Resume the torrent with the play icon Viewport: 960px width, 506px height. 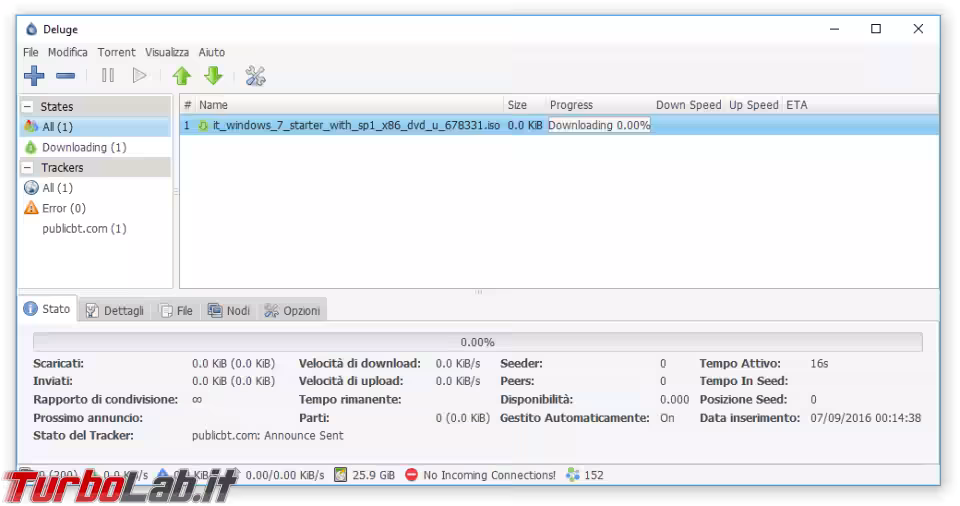tap(140, 76)
